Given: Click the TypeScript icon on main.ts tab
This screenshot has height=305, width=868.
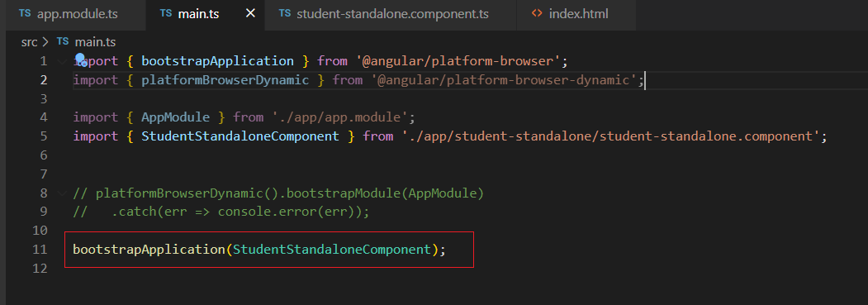Looking at the screenshot, I should 165,14.
